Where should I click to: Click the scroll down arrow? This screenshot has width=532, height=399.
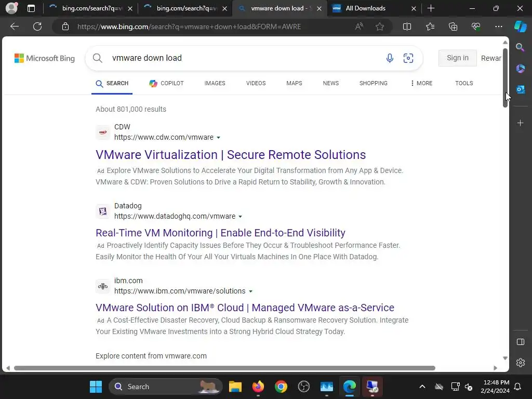[x=505, y=358]
